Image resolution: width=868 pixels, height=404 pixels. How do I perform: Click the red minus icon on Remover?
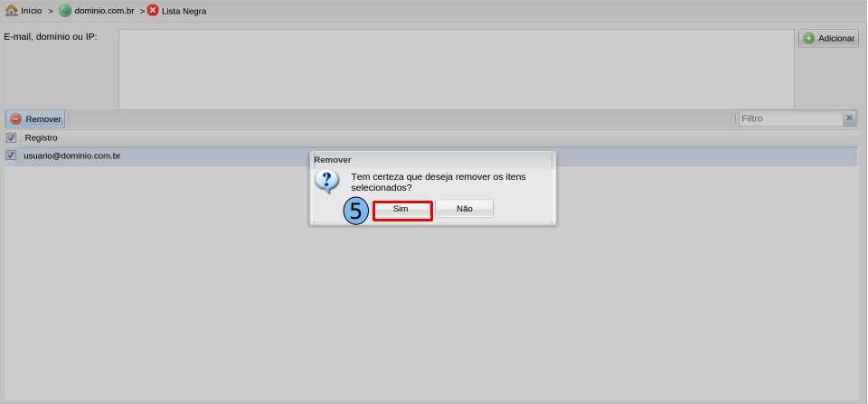(16, 119)
